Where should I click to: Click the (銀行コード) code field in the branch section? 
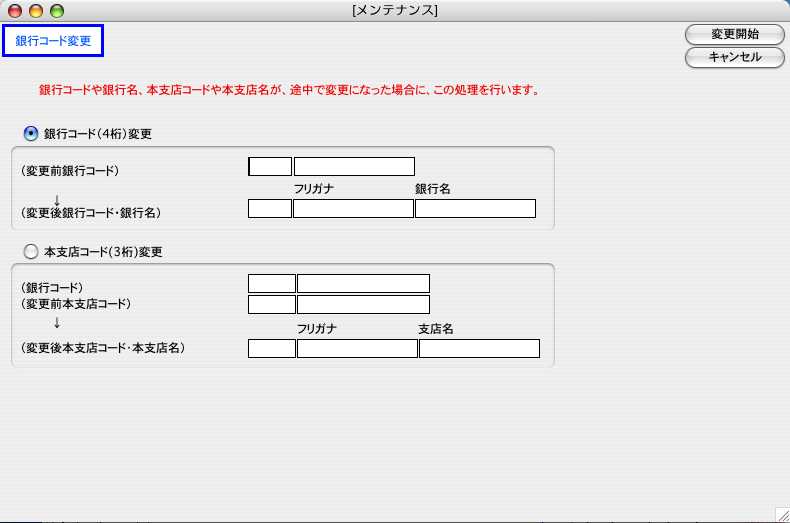(x=272, y=284)
